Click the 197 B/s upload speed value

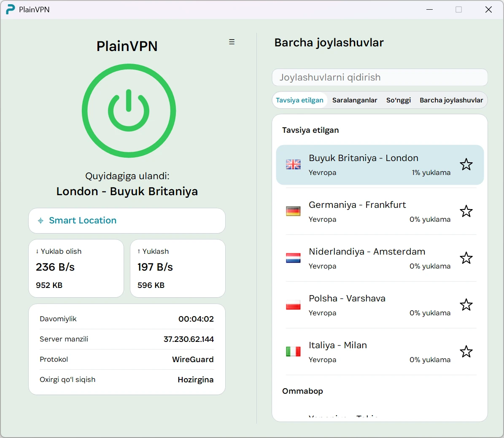click(155, 267)
